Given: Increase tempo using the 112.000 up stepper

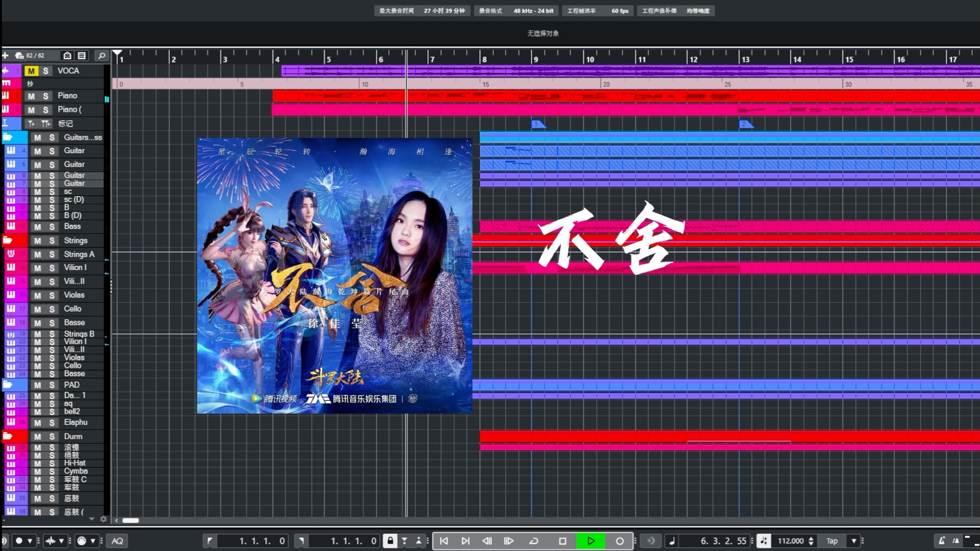Looking at the screenshot, I should (x=811, y=537).
